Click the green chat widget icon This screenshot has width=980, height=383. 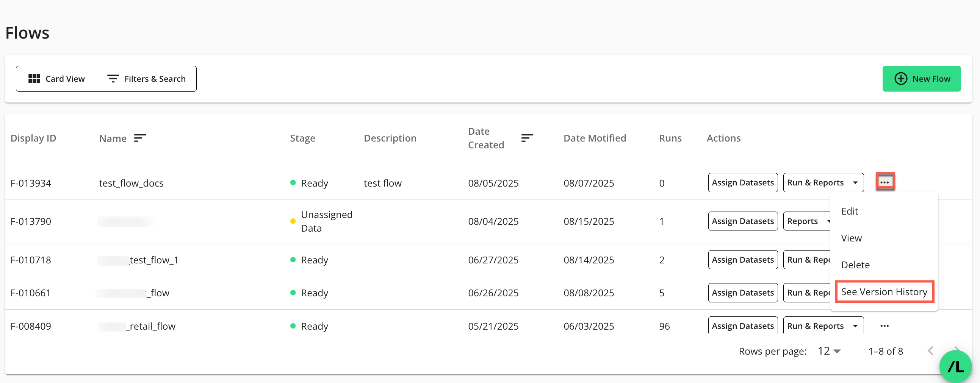pos(955,366)
